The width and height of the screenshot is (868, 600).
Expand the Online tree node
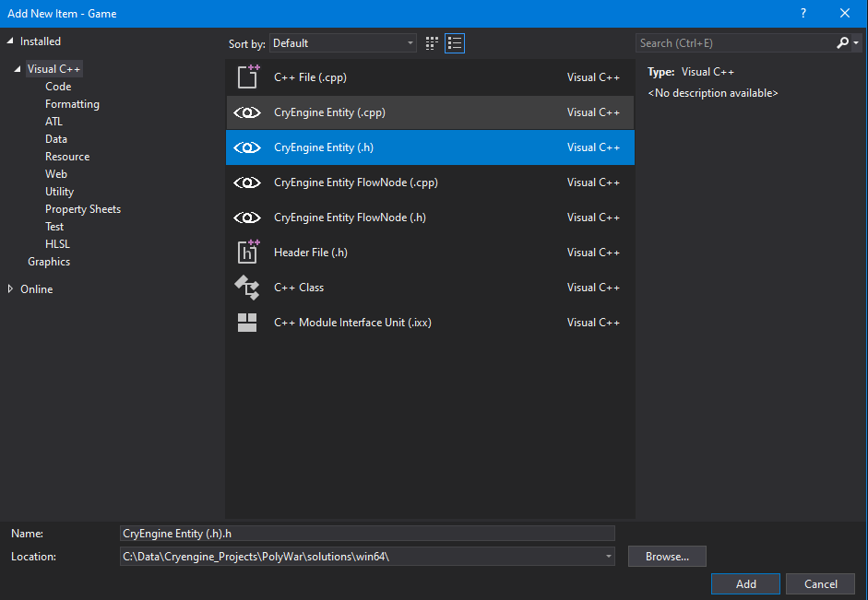pyautogui.click(x=10, y=288)
